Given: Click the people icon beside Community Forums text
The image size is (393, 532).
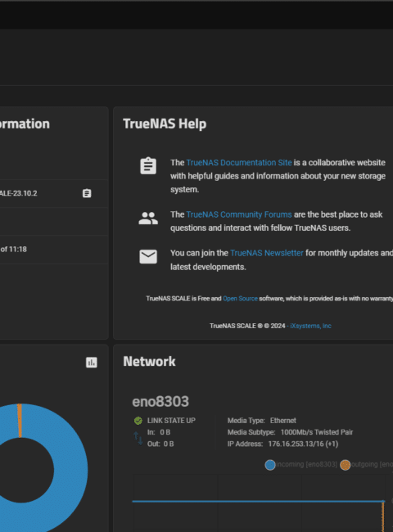Looking at the screenshot, I should coord(148,219).
